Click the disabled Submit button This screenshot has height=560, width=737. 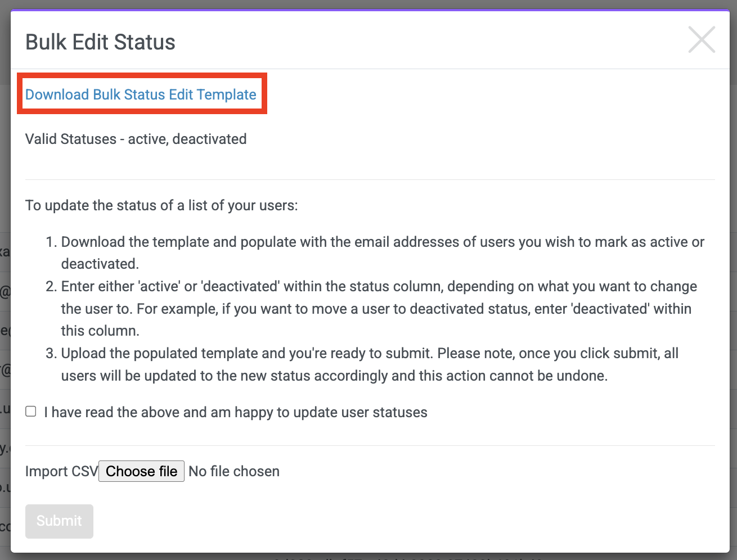pos(59,521)
